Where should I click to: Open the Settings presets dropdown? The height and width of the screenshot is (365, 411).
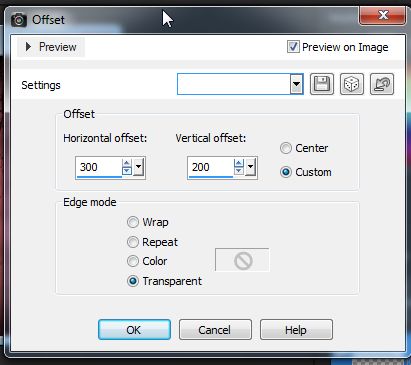[296, 84]
